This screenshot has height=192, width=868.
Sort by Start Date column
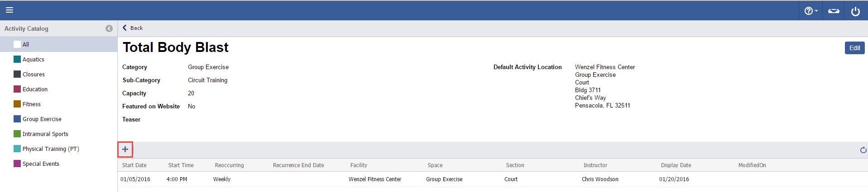point(134,165)
